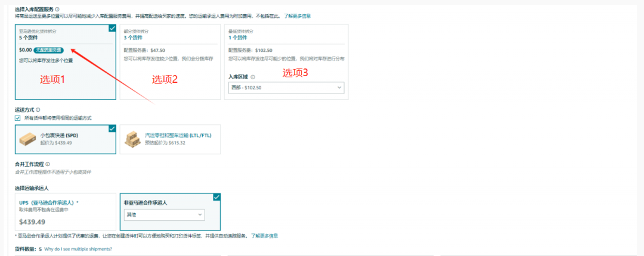
Task: Open the 其他 carrier dropdown
Action: click(x=165, y=214)
